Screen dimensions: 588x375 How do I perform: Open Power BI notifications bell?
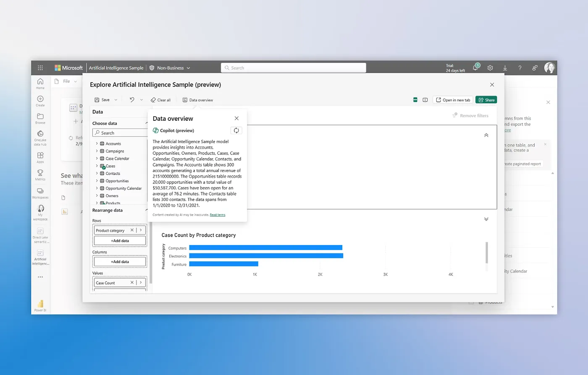(x=475, y=68)
